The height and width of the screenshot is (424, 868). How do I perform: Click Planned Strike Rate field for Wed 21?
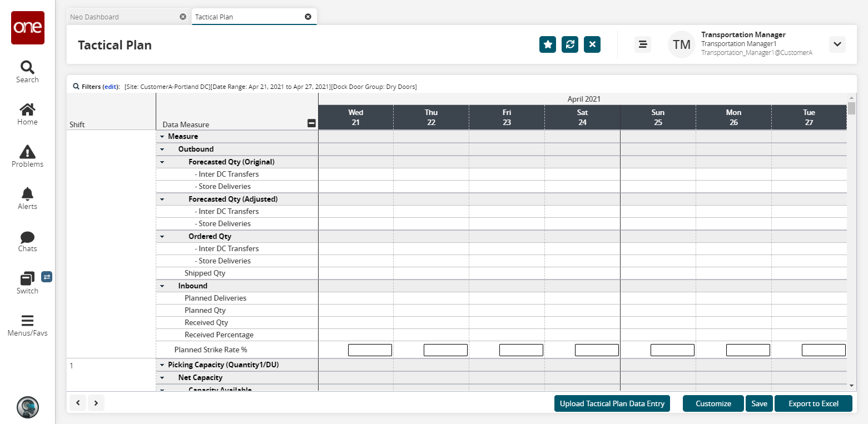[370, 350]
